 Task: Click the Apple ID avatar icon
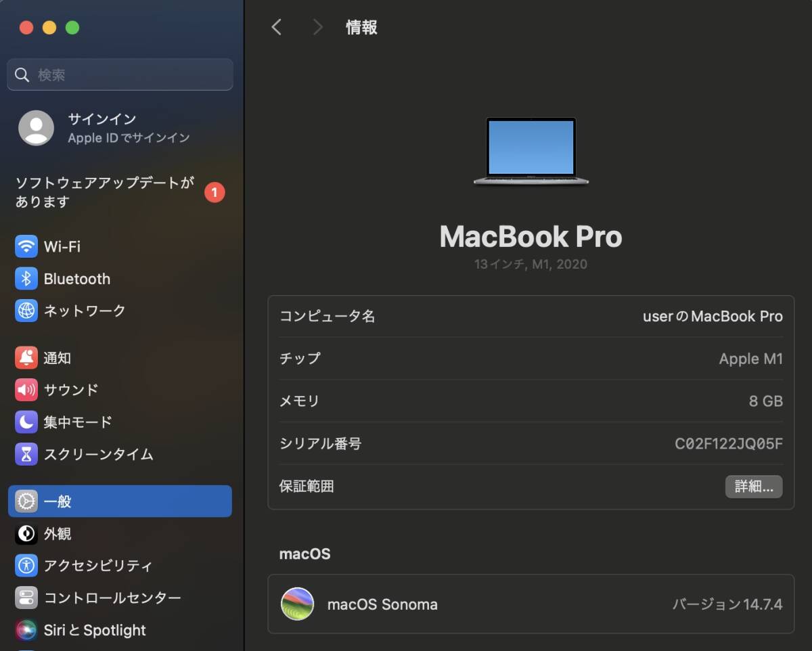[x=36, y=128]
